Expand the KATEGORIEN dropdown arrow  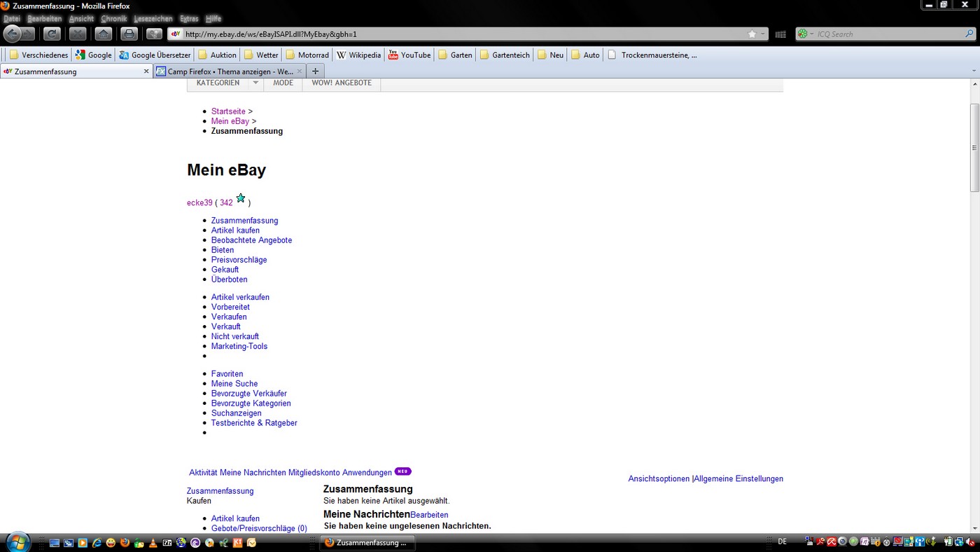[255, 83]
